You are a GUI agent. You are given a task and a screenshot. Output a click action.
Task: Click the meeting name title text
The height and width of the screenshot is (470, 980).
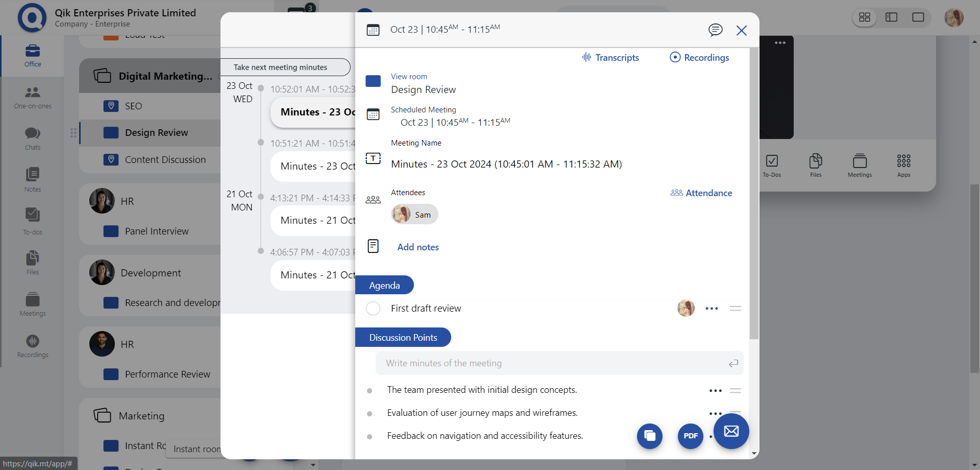[506, 165]
